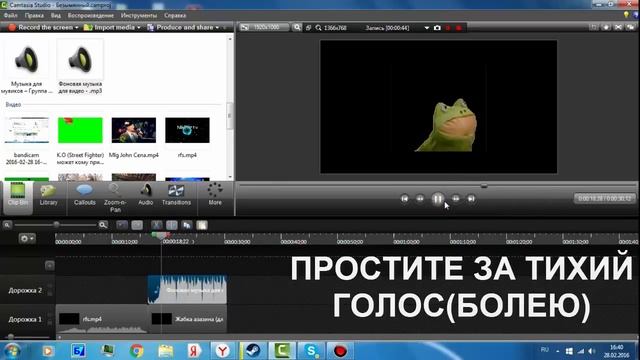This screenshot has width=640, height=360.
Task: Jump to previous clip in preview
Action: coord(404,199)
